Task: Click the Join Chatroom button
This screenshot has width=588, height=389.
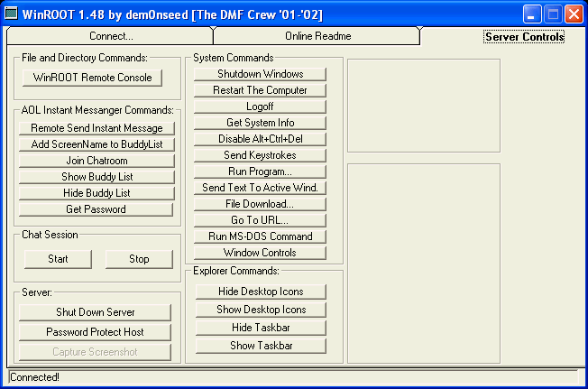Action: (96, 161)
